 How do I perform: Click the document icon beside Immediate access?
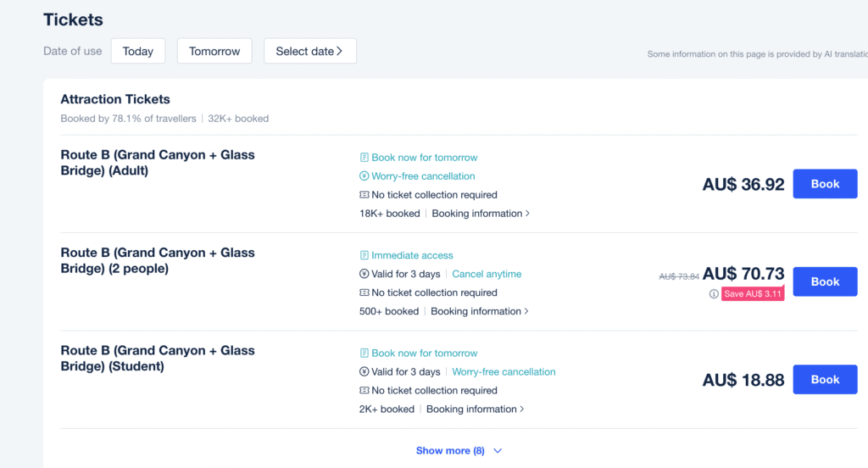tap(364, 255)
